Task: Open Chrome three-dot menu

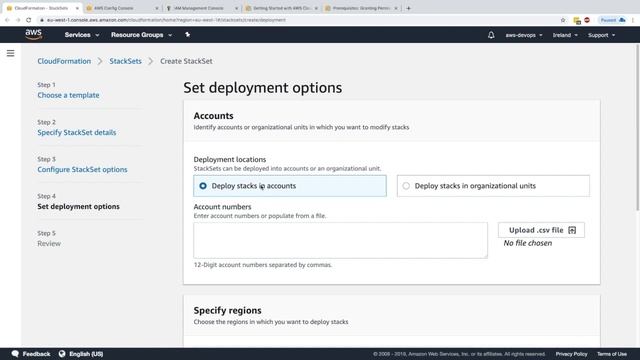Action: pos(633,20)
